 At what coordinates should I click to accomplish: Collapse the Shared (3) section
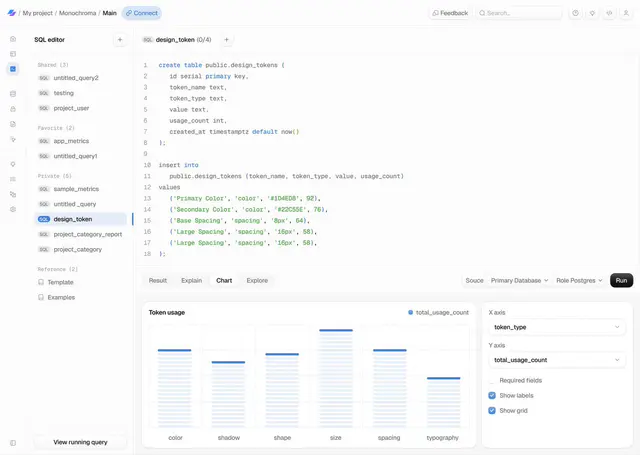53,65
